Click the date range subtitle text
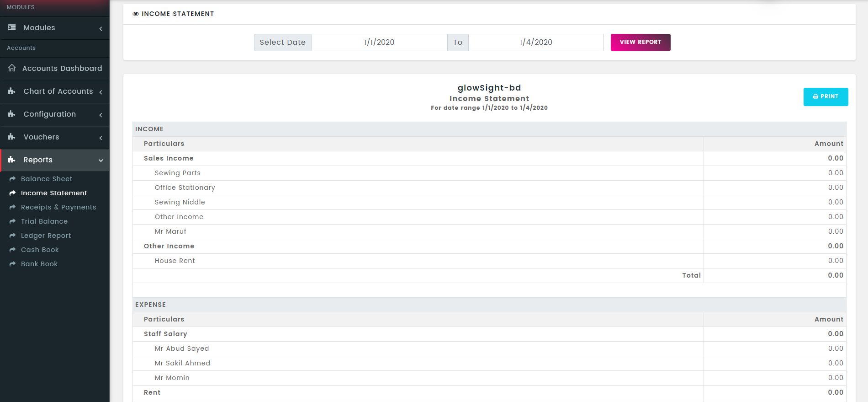This screenshot has height=402, width=868. click(489, 108)
